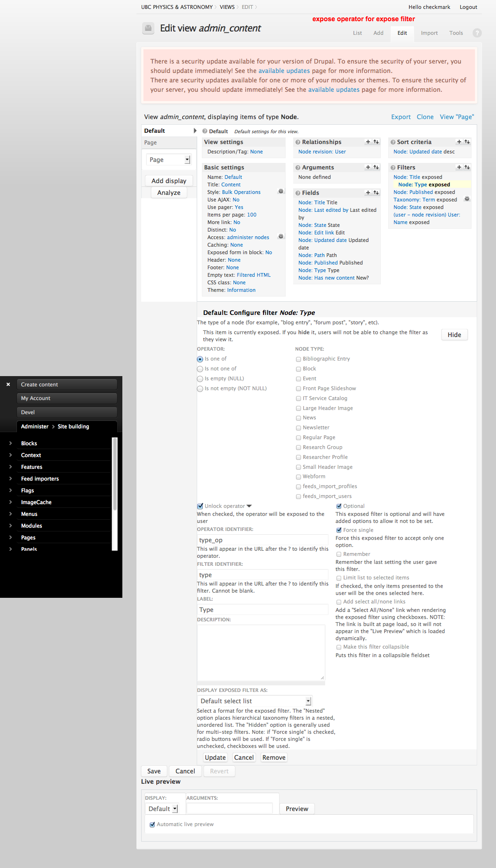Check the Newsletter node type
Viewport: 496px width, 868px height.
click(x=298, y=428)
